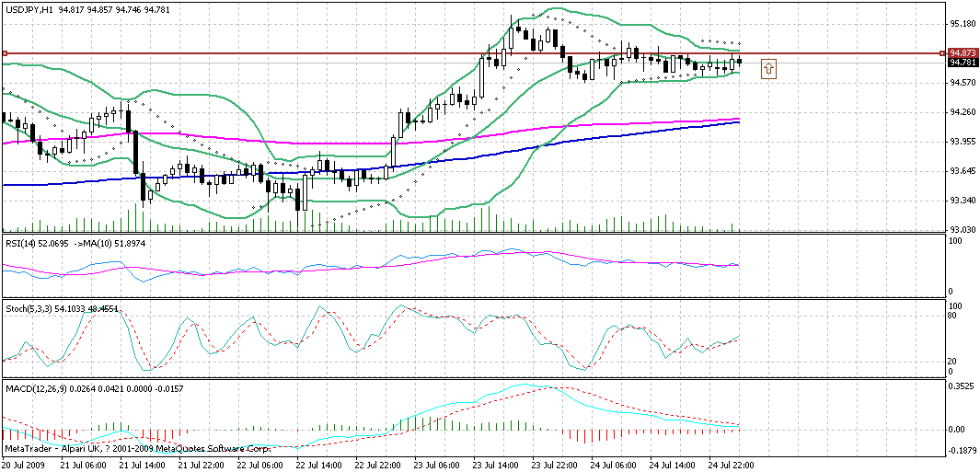Image resolution: width=980 pixels, height=472 pixels.
Task: Click the 80 level on the Stochastic scale
Action: coord(952,316)
